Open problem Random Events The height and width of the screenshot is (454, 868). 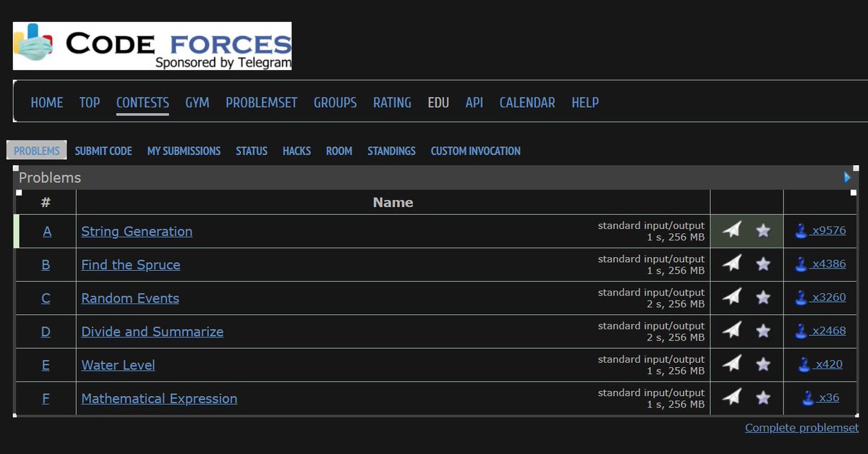130,298
